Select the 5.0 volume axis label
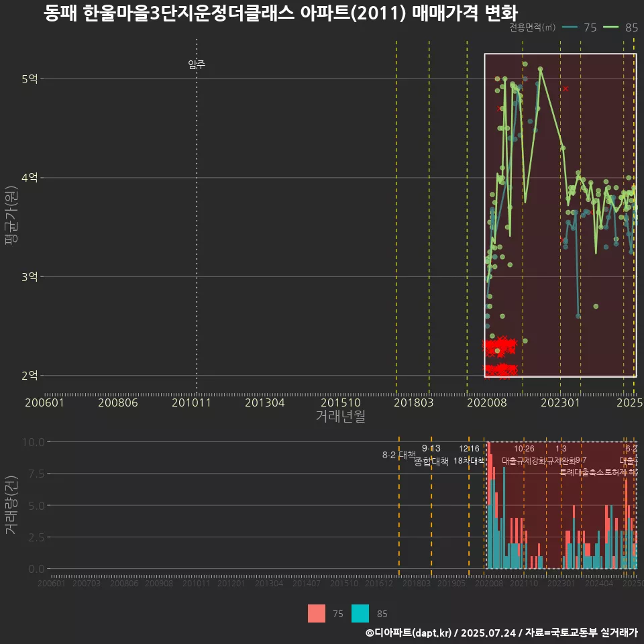 36,506
